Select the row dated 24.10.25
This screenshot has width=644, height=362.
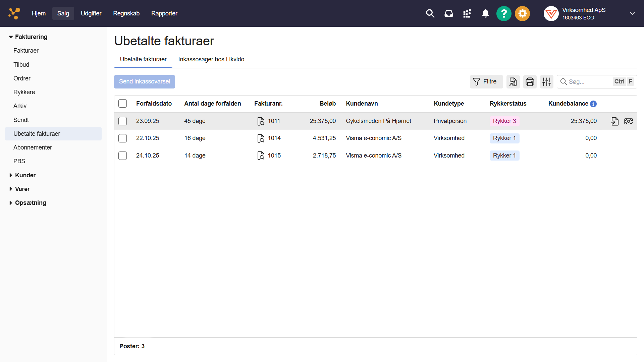(x=123, y=156)
